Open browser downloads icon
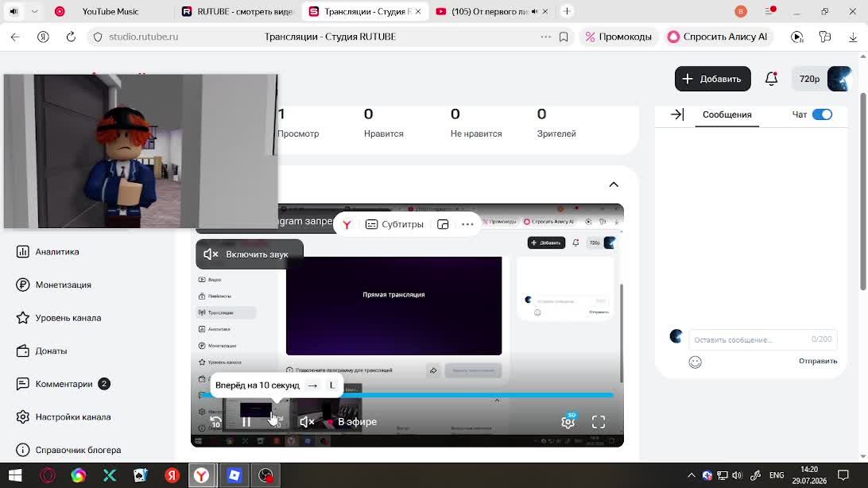This screenshot has width=868, height=488. point(852,37)
